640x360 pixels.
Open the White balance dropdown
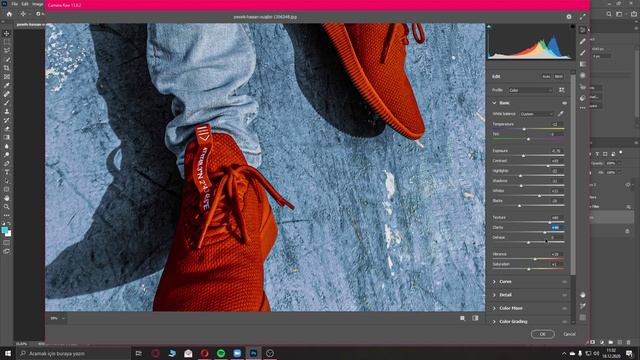point(536,114)
